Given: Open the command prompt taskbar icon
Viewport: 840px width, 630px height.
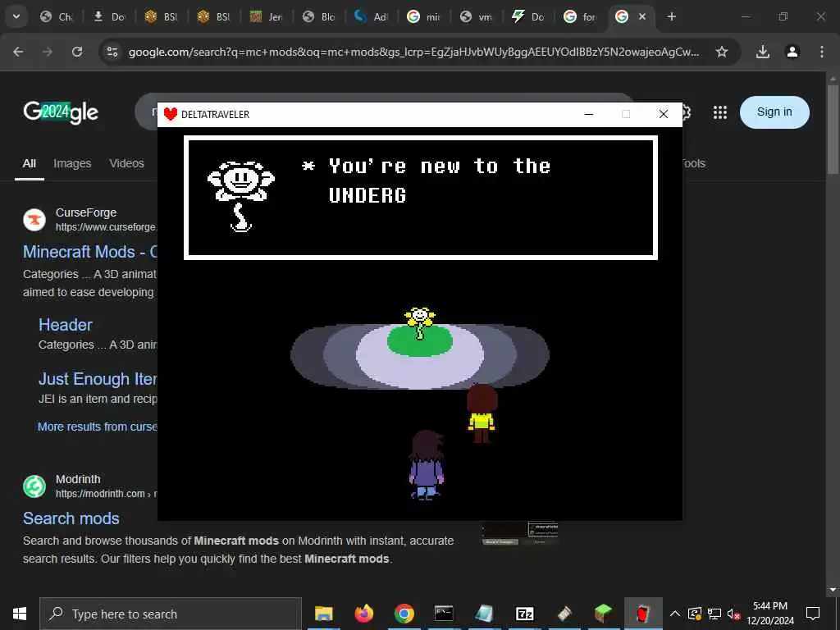Looking at the screenshot, I should pyautogui.click(x=444, y=614).
